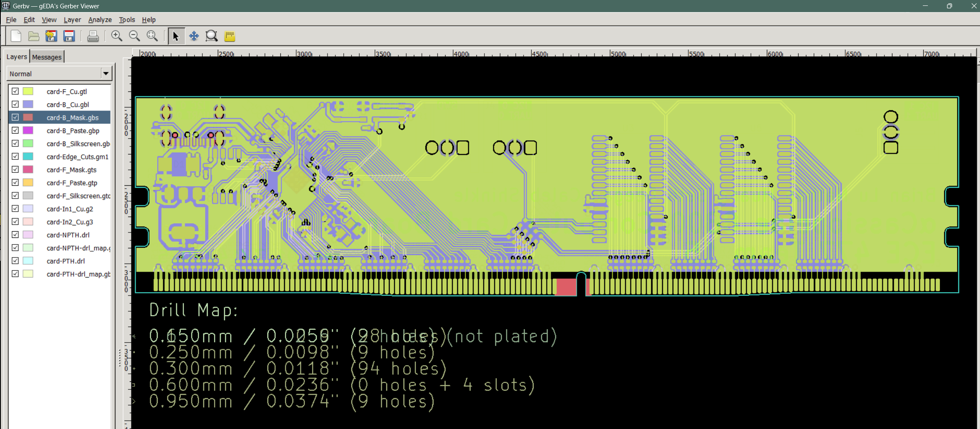980x429 pixels.
Task: Select the card-In1_Cu.g2 layer name
Action: click(70, 209)
